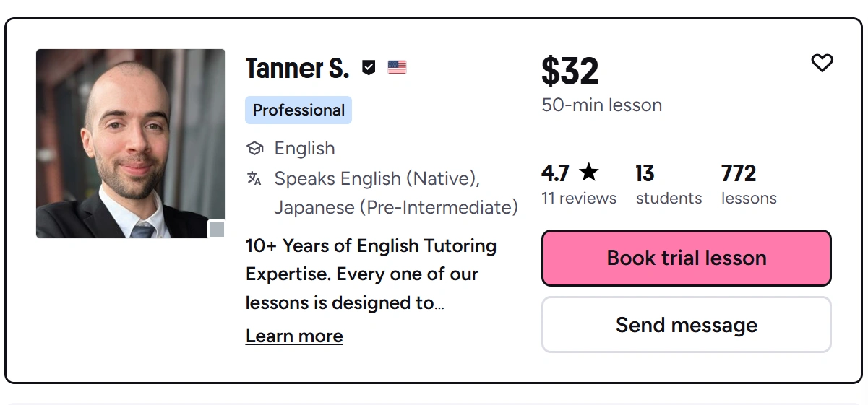
Task: Click the 4.7 rating score
Action: 555,173
